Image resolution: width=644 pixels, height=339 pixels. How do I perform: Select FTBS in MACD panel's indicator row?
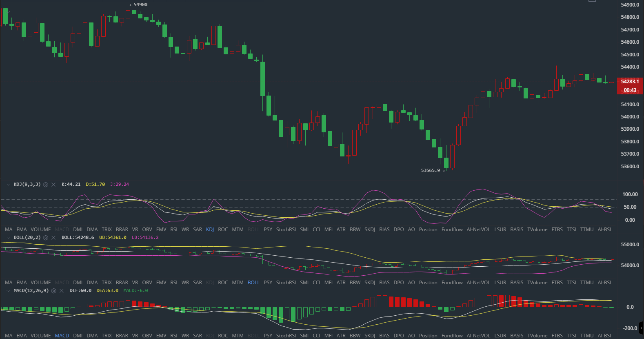point(557,336)
